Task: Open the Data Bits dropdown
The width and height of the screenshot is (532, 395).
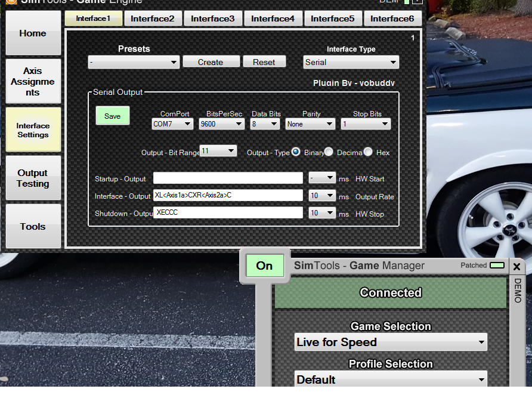Action: click(265, 124)
